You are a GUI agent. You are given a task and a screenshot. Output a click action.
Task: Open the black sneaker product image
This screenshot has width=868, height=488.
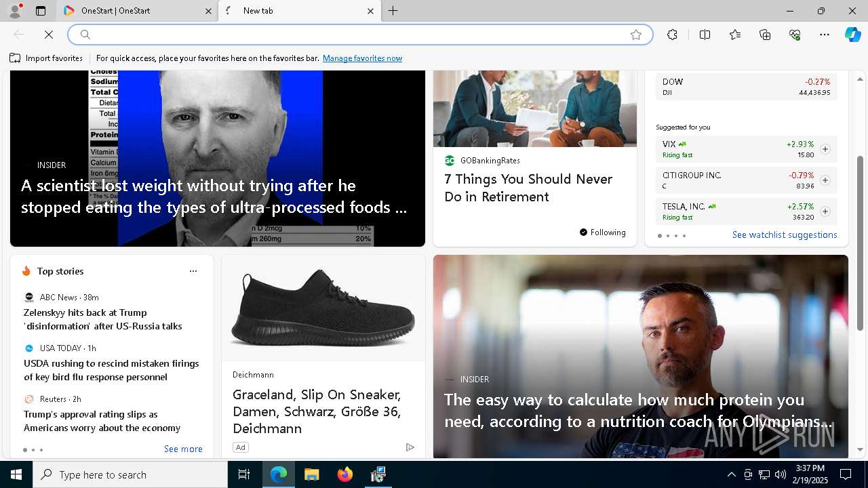(x=323, y=308)
